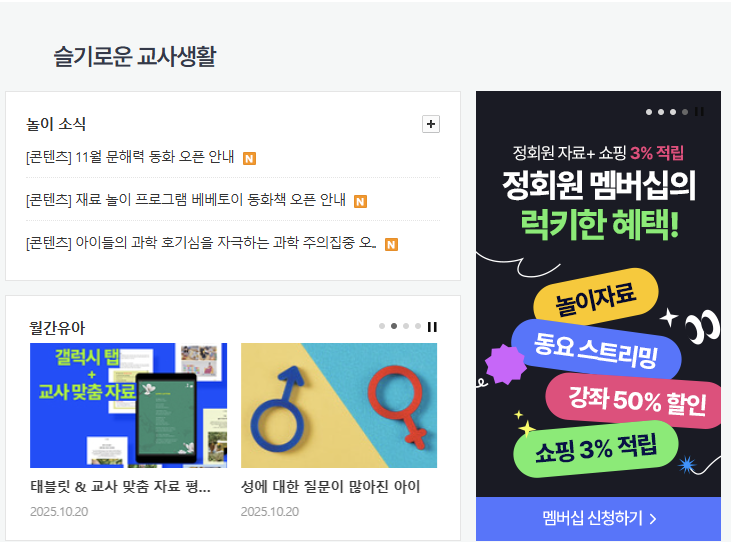Screen dimensions: 731x542
Task: Open 아이들의 과학 호기심 notice
Action: pyautogui.click(x=201, y=243)
